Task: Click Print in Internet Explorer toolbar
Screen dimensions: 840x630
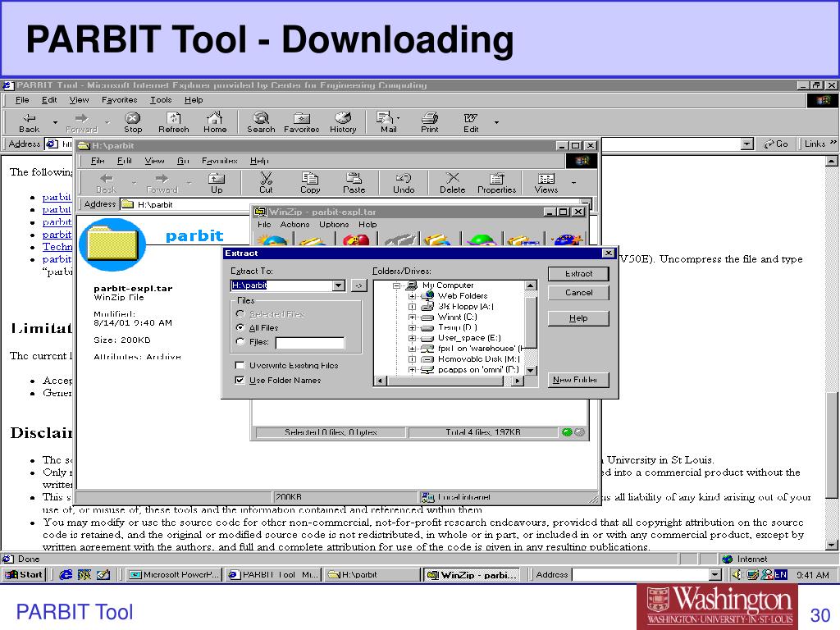Action: pos(429,123)
